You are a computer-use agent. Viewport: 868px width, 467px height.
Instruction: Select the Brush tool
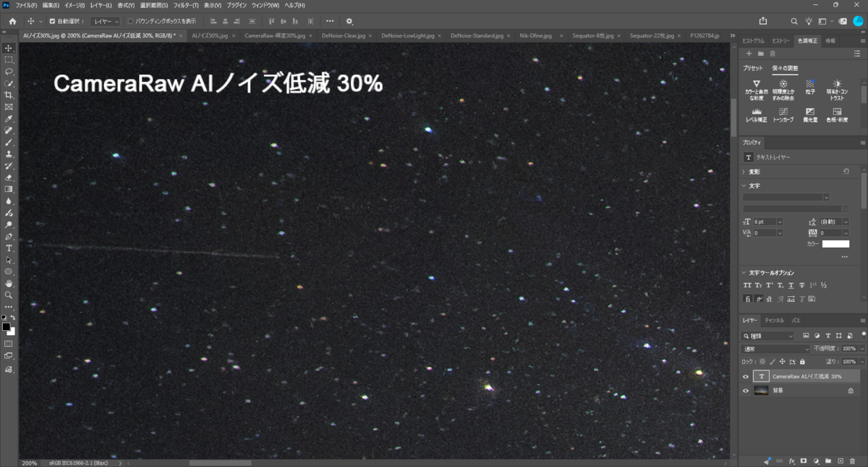tap(9, 143)
